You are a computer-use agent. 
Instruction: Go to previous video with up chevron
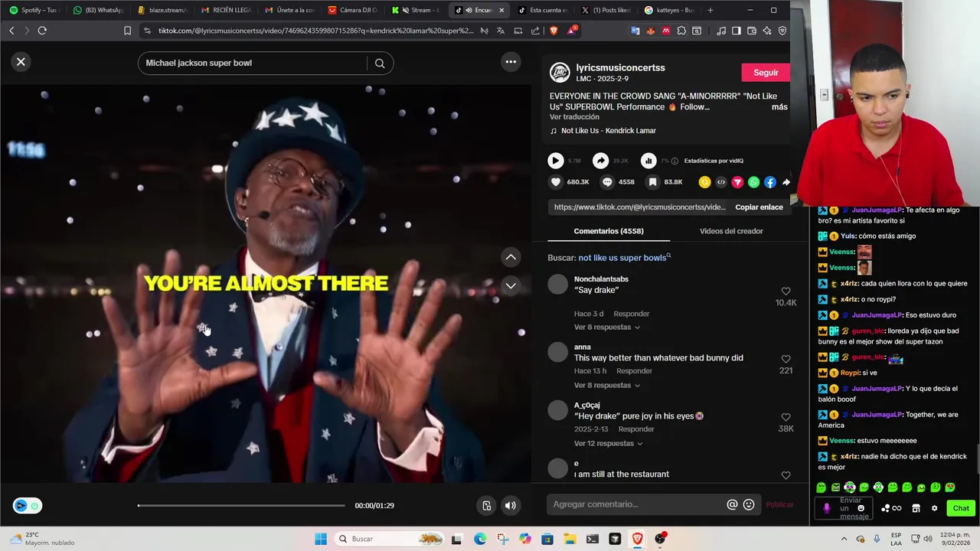[x=511, y=257]
